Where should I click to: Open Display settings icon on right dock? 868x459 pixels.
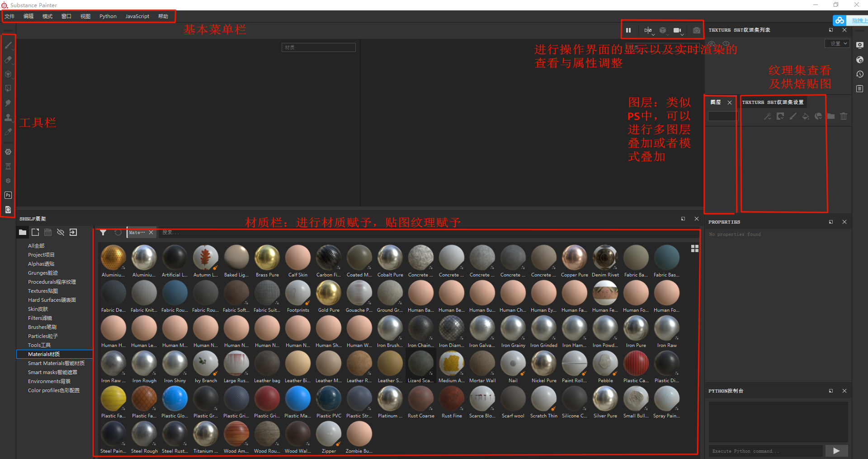point(860,45)
